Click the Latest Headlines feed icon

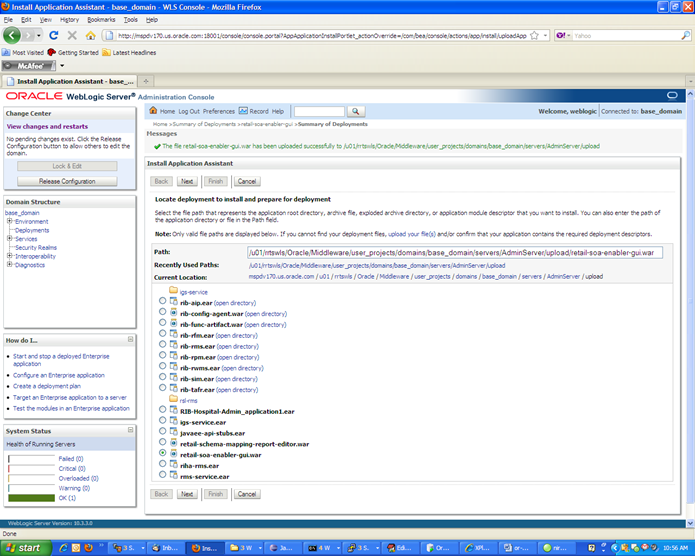(107, 52)
